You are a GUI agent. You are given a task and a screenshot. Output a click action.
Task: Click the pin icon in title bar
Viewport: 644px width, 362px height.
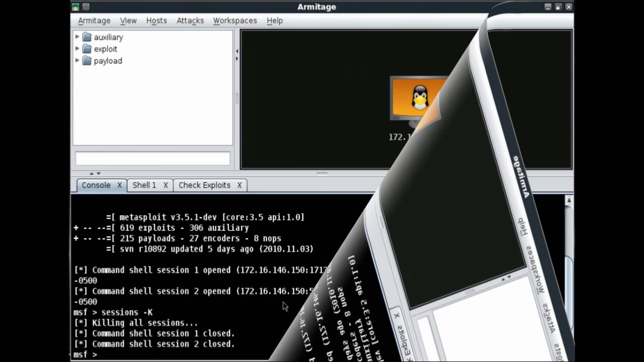[86, 7]
